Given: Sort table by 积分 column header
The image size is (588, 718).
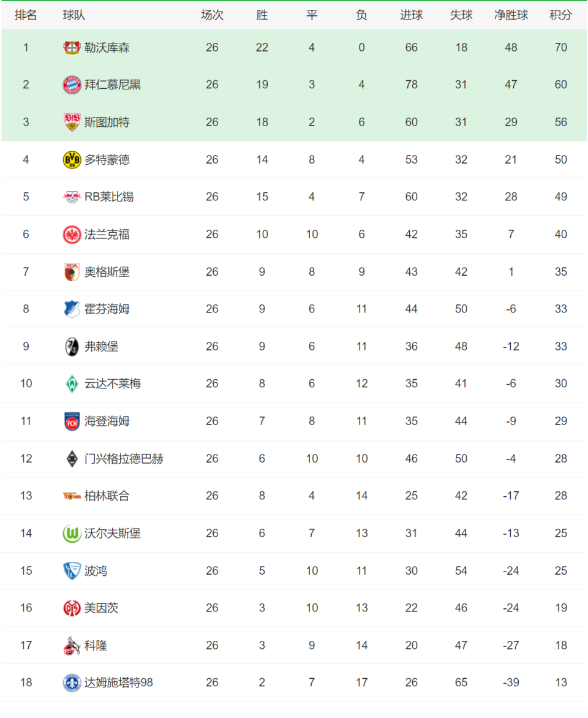Looking at the screenshot, I should pos(560,15).
